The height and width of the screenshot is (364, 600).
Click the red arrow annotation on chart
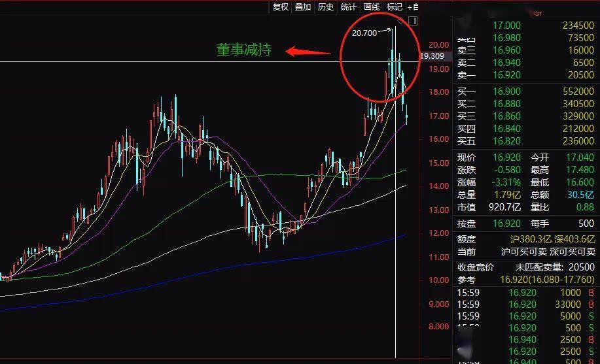click(x=309, y=52)
